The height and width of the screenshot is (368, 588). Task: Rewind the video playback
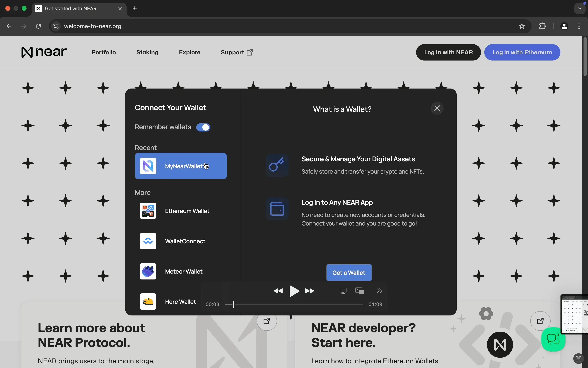coord(278,291)
